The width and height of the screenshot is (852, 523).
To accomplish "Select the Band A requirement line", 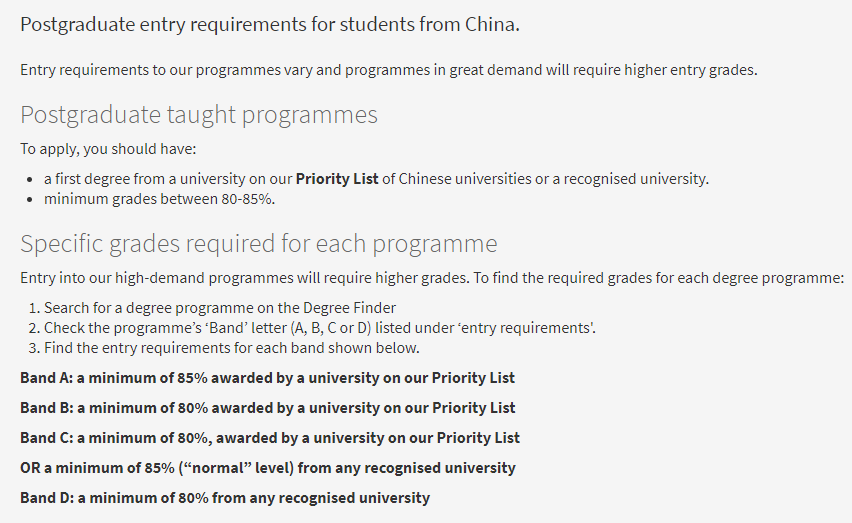I will 267,378.
